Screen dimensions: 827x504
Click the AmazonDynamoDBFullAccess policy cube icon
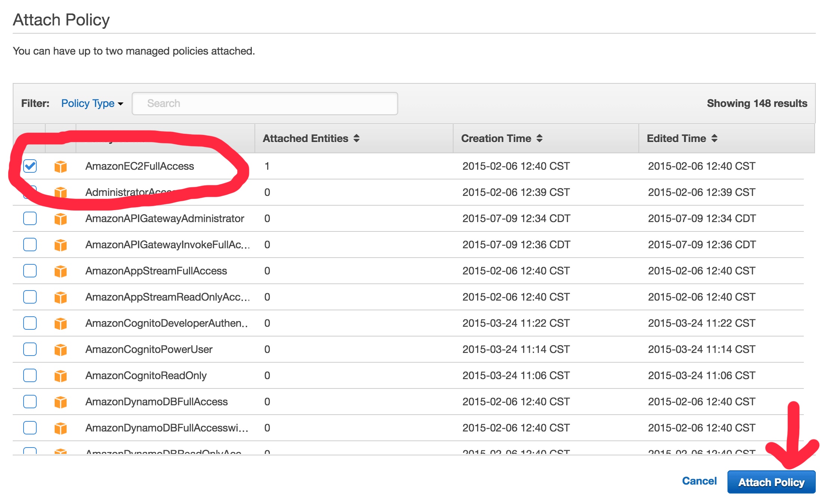click(61, 402)
